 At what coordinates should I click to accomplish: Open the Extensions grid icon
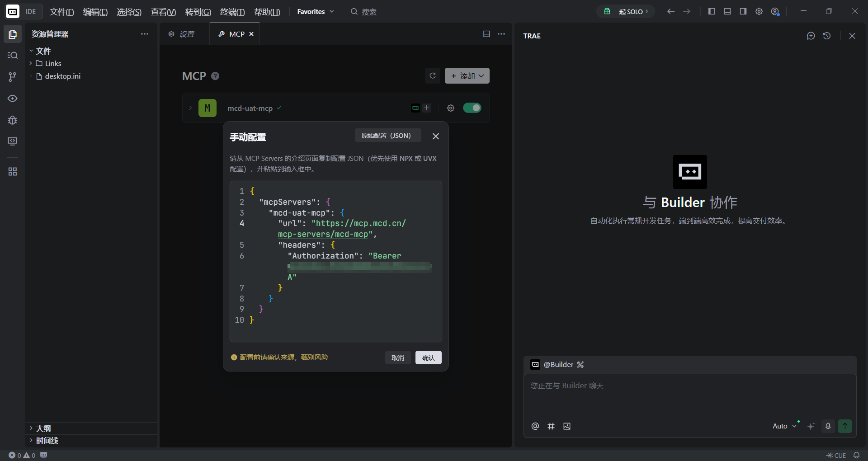pyautogui.click(x=13, y=172)
